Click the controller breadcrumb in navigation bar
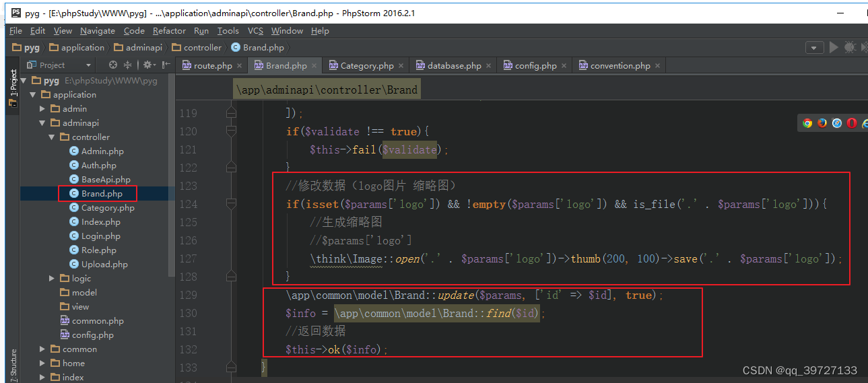Screen dimensions: 868x383 [197, 48]
